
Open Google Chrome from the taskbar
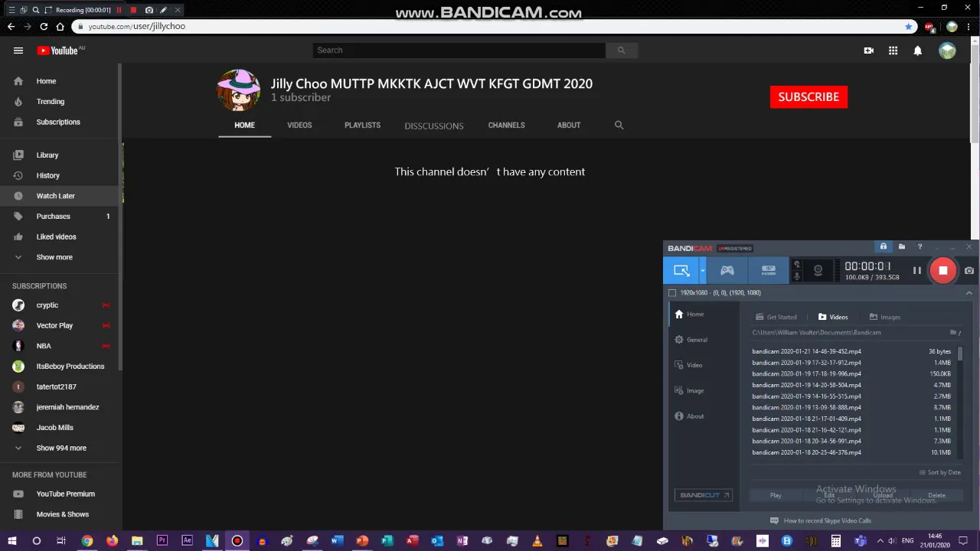click(x=87, y=541)
